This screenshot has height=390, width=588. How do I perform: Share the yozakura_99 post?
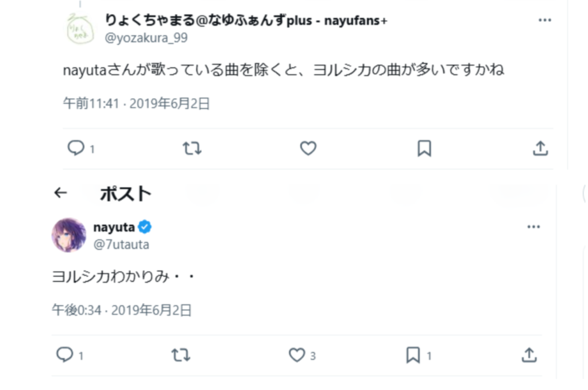click(540, 149)
